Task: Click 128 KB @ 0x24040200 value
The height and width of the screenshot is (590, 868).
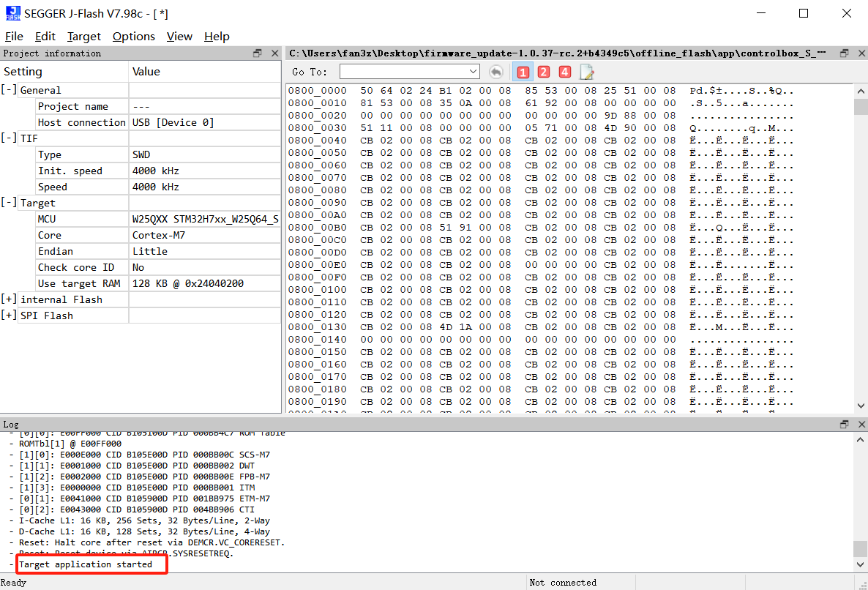Action: coord(187,283)
